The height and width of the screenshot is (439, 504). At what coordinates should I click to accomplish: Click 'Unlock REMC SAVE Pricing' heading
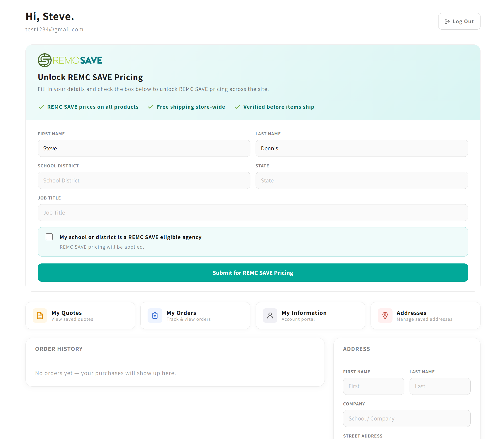[90, 77]
